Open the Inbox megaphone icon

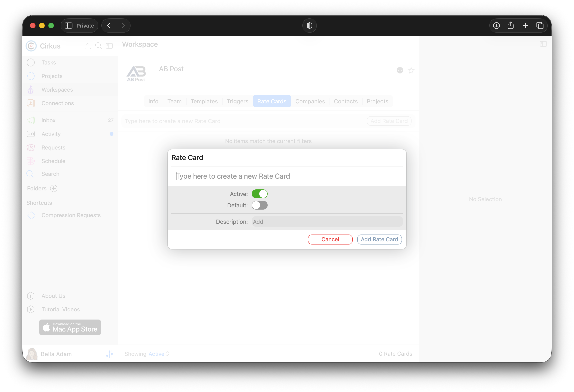pos(31,120)
